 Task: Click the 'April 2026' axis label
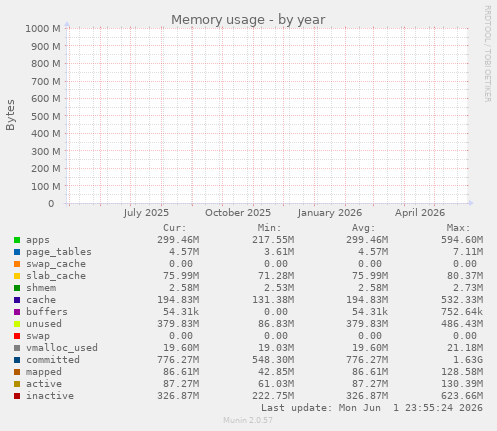pos(420,213)
